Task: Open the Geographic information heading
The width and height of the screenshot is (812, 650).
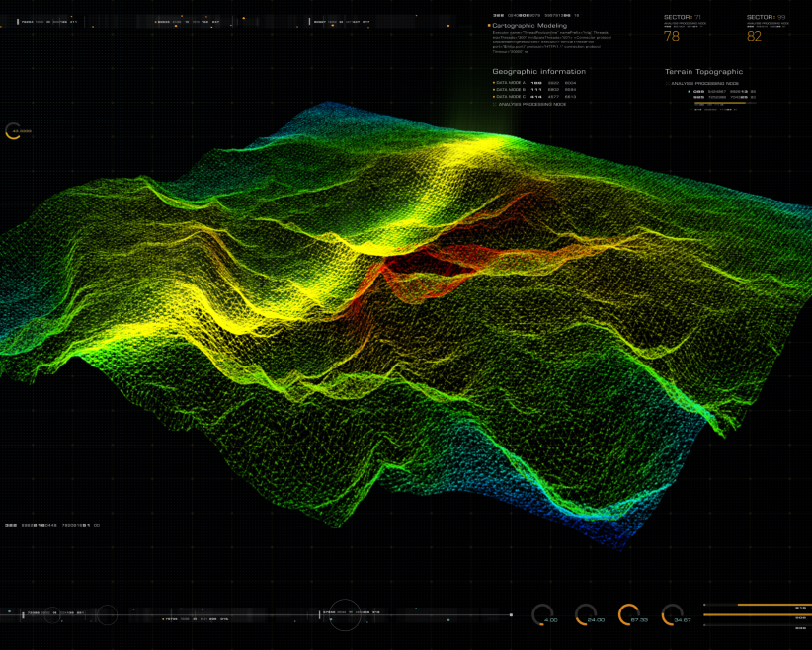Action: (x=538, y=71)
